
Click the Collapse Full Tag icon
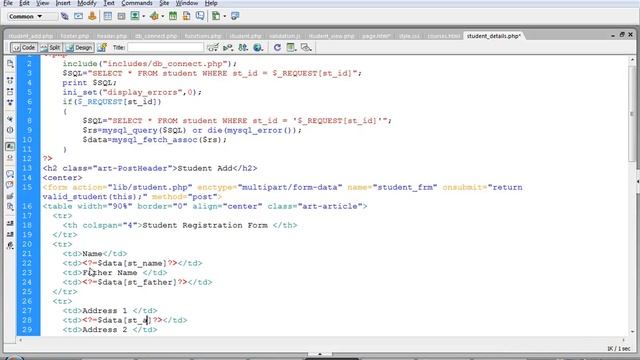click(x=10, y=81)
